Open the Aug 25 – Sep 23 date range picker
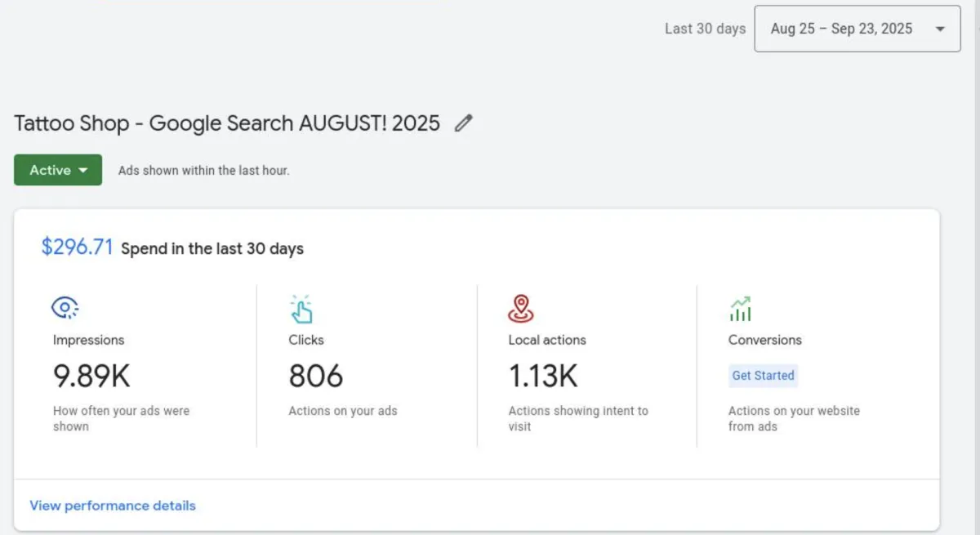Image resolution: width=980 pixels, height=535 pixels. point(842,29)
